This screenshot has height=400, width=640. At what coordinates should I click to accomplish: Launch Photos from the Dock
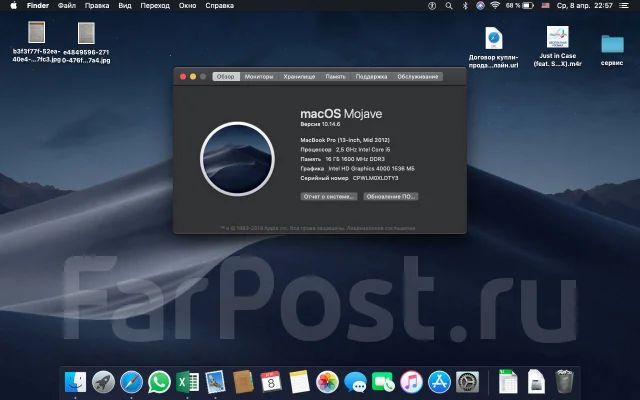coord(327,382)
